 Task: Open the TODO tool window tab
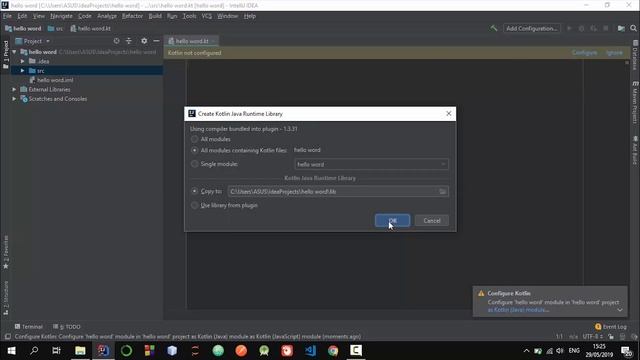point(67,327)
